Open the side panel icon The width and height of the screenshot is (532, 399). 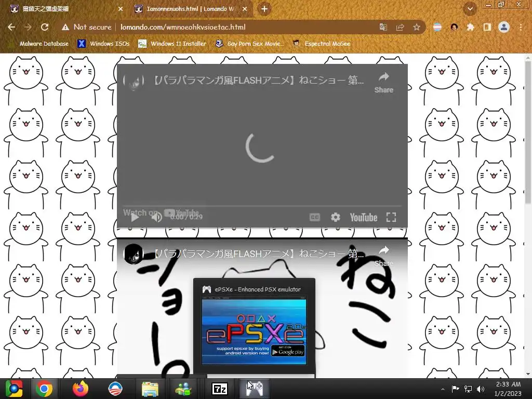487,27
